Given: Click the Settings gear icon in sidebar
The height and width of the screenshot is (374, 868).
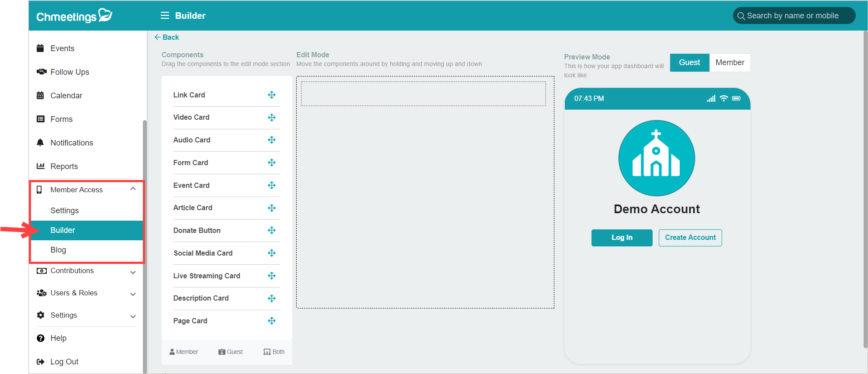Looking at the screenshot, I should click(x=41, y=315).
